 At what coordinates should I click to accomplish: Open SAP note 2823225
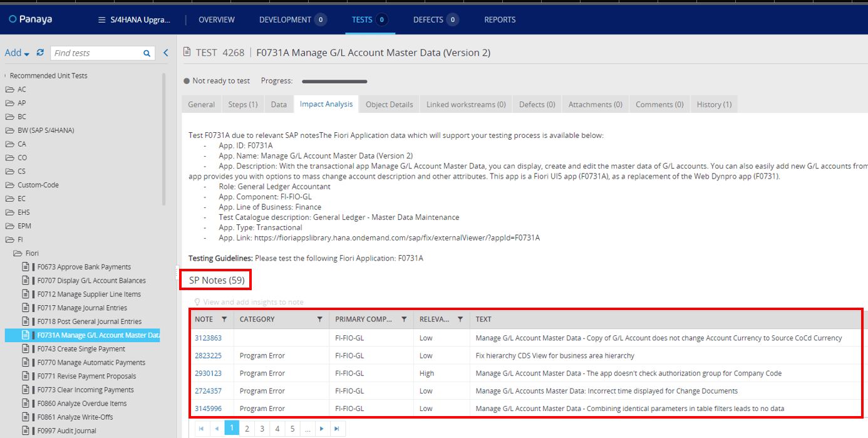[208, 355]
